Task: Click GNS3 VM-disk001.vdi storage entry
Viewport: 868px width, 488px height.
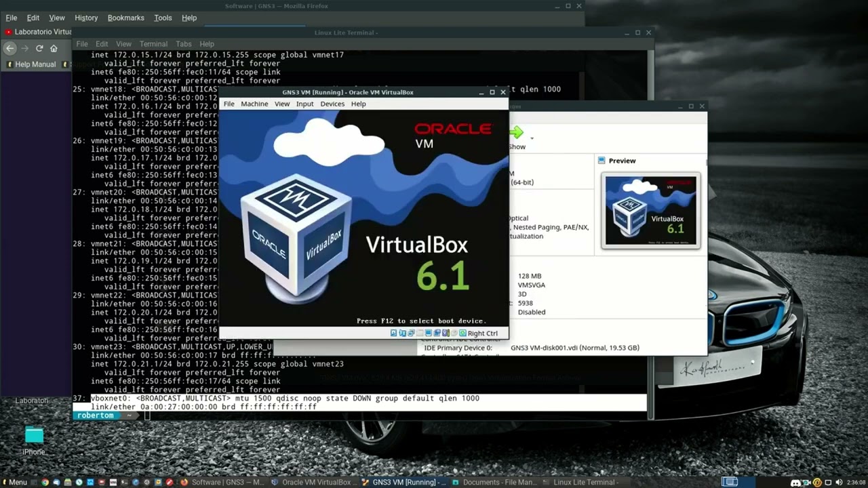Action: [x=575, y=348]
